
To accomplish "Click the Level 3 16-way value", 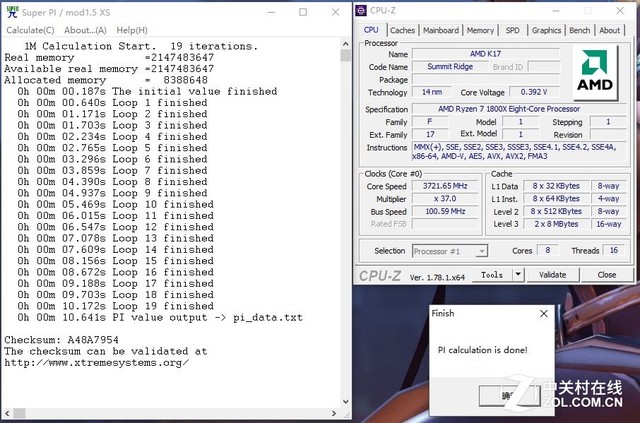I will click(x=609, y=224).
